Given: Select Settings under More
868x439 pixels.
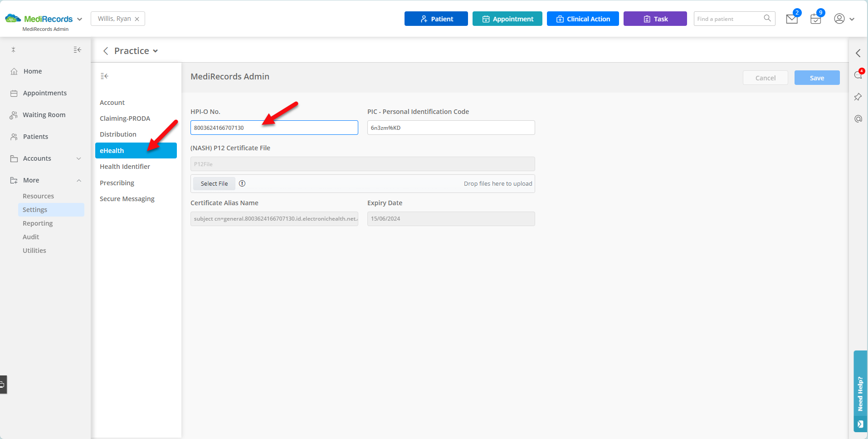Looking at the screenshot, I should pyautogui.click(x=51, y=210).
